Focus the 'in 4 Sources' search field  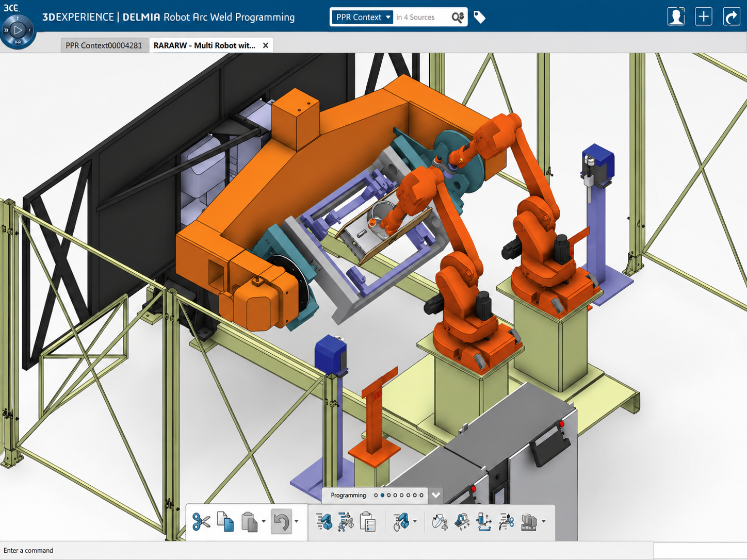coord(421,17)
